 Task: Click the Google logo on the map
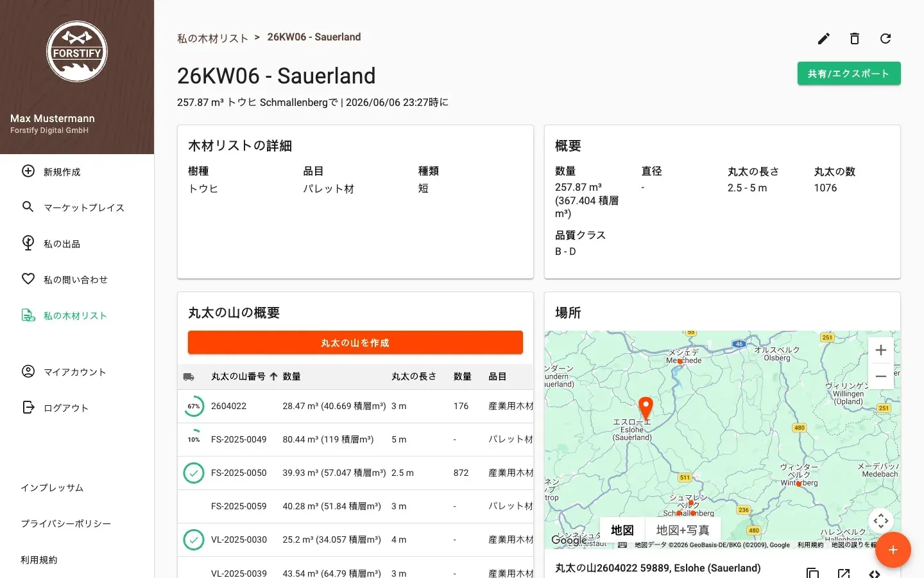(x=569, y=540)
